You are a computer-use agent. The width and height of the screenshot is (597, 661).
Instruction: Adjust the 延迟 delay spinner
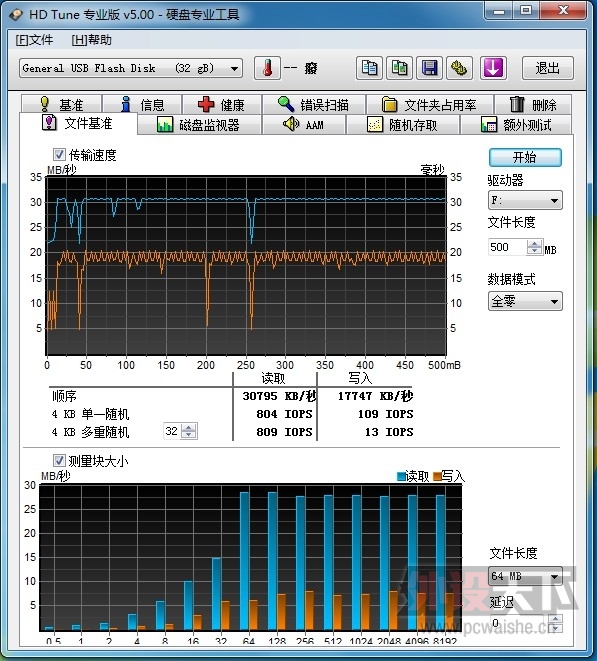[x=556, y=623]
